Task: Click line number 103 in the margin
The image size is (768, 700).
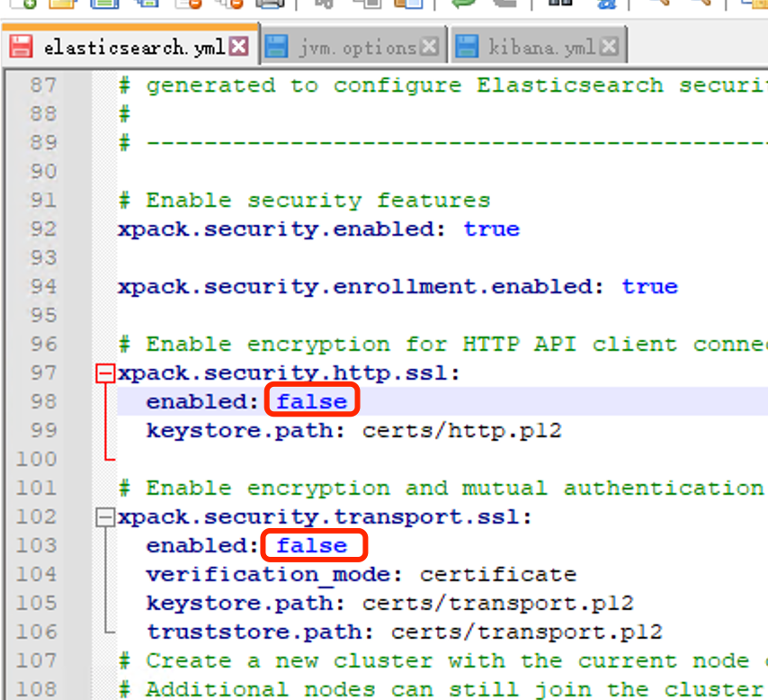Action: pyautogui.click(x=37, y=545)
